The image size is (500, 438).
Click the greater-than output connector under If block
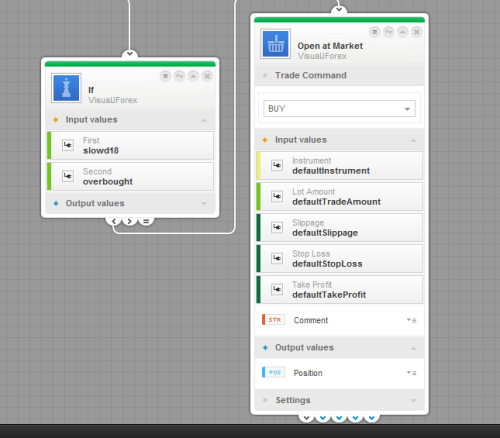[130, 221]
